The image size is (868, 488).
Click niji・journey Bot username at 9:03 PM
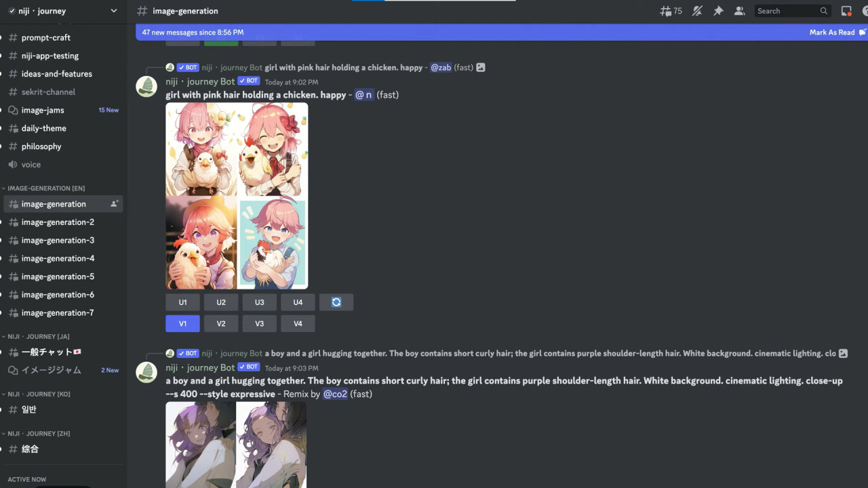pos(200,367)
